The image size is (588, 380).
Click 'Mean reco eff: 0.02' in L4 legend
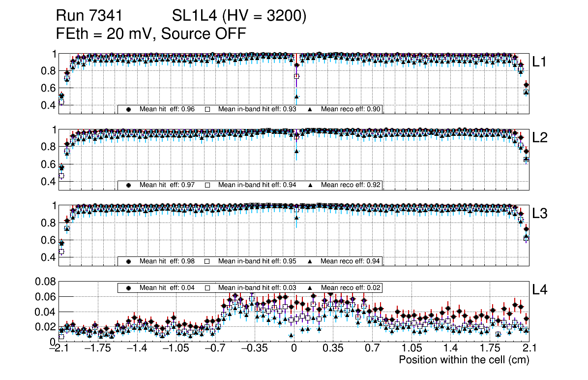(350, 287)
